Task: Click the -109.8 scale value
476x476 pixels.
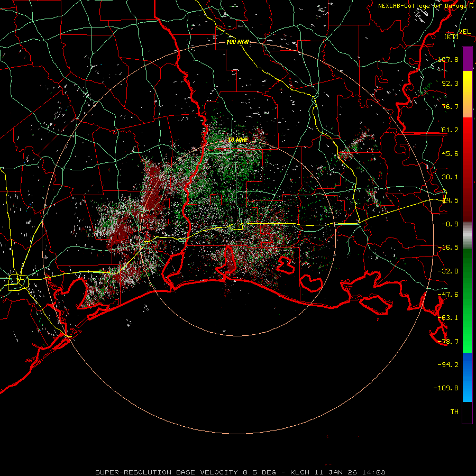Action: click(x=446, y=388)
